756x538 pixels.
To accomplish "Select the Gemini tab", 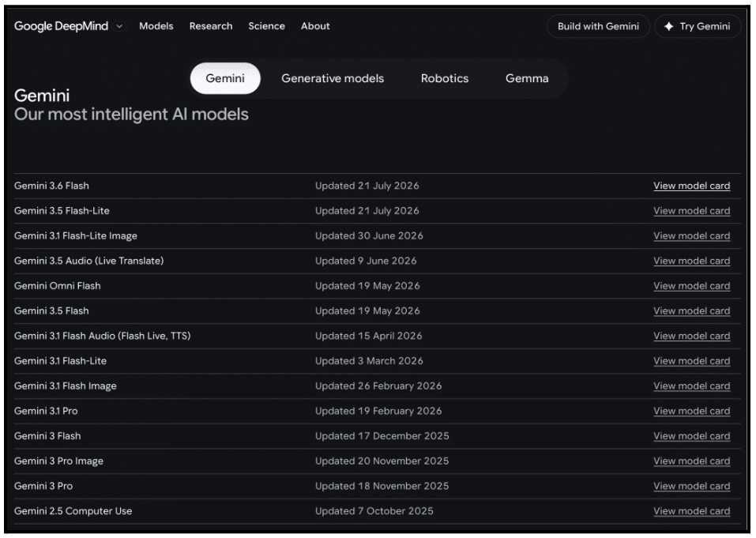I will pyautogui.click(x=225, y=78).
